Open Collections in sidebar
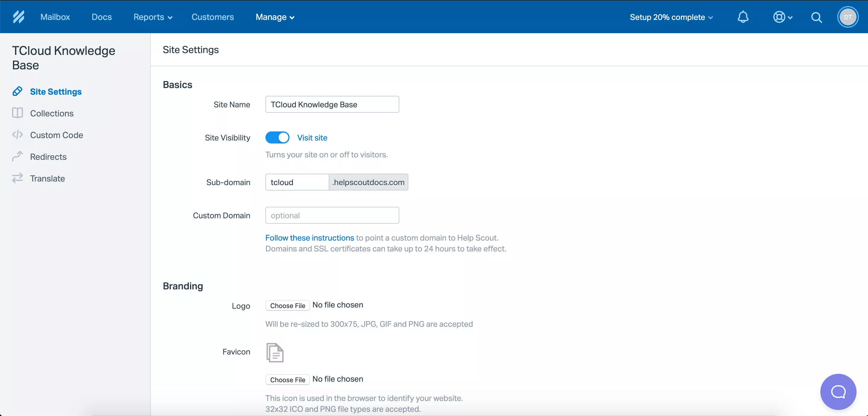Image resolution: width=868 pixels, height=416 pixels. click(x=52, y=113)
